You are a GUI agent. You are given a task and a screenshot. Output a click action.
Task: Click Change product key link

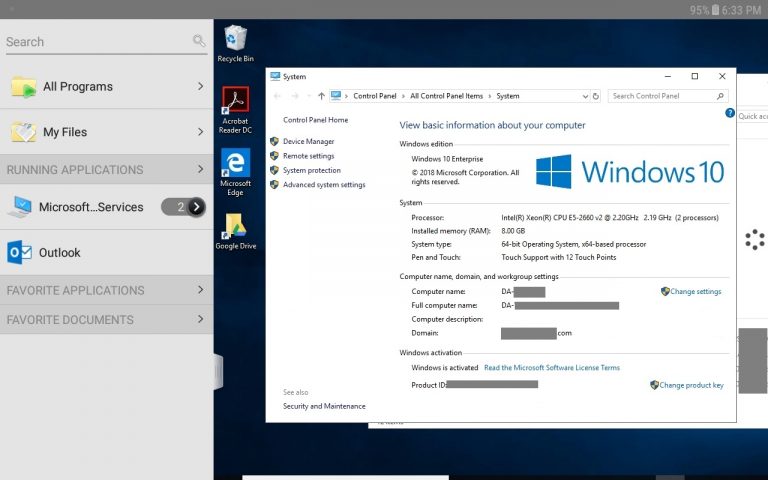691,385
